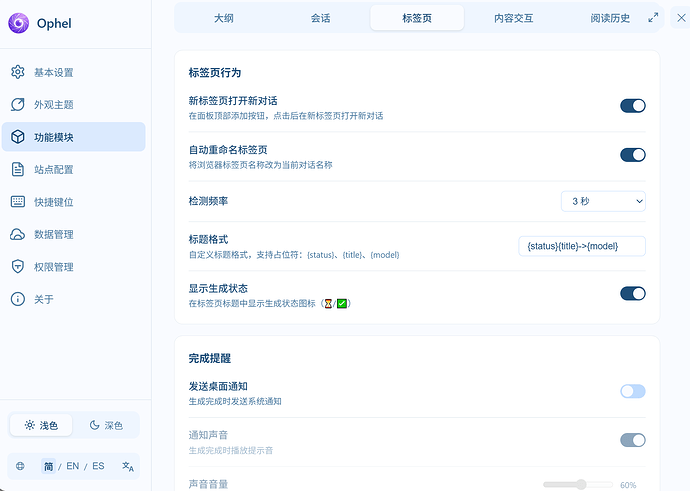Image resolution: width=690 pixels, height=491 pixels.
Task: Select 功能模块 in sidebar
Action: tap(73, 137)
